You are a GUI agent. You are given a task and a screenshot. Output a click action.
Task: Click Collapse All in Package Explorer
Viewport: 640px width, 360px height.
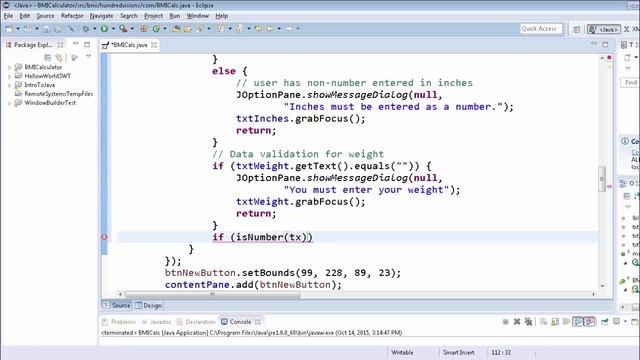[47, 58]
